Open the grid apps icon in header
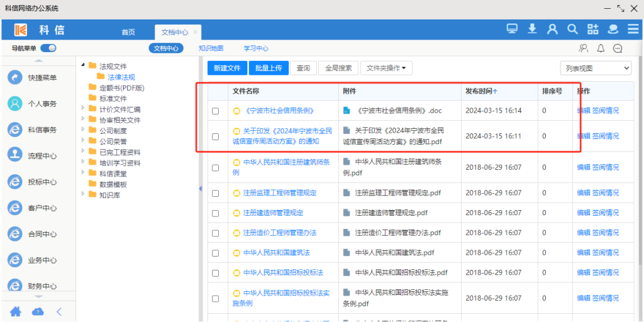This screenshot has height=322, width=644. (x=593, y=29)
